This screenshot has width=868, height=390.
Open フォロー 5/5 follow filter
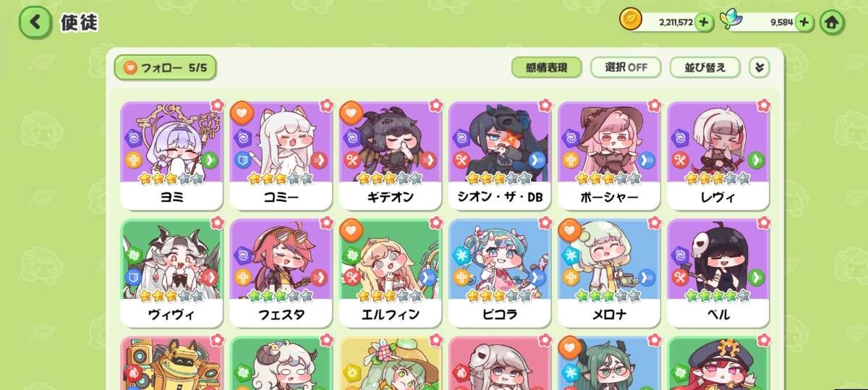pos(165,68)
